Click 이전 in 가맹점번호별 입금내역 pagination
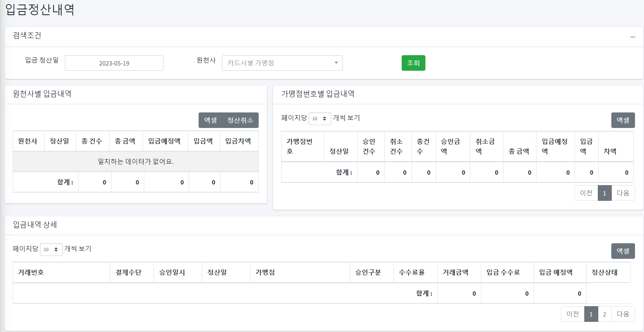This screenshot has height=332, width=644. 586,193
